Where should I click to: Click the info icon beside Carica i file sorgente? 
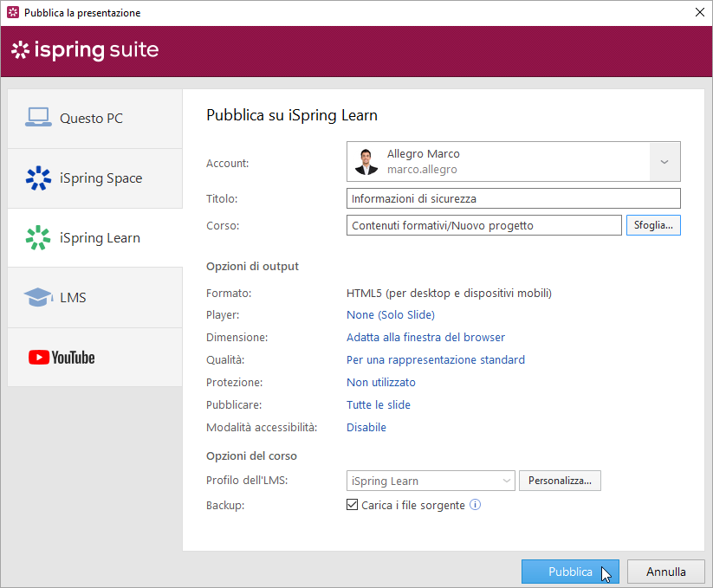pos(475,504)
